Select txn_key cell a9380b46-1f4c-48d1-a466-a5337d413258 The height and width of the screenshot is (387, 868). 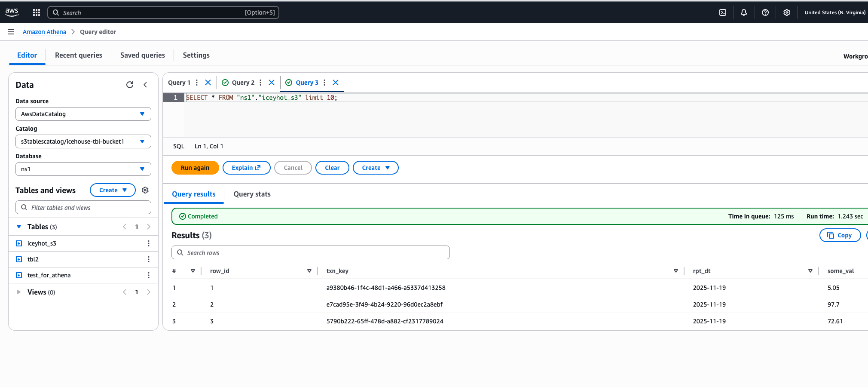pyautogui.click(x=386, y=288)
